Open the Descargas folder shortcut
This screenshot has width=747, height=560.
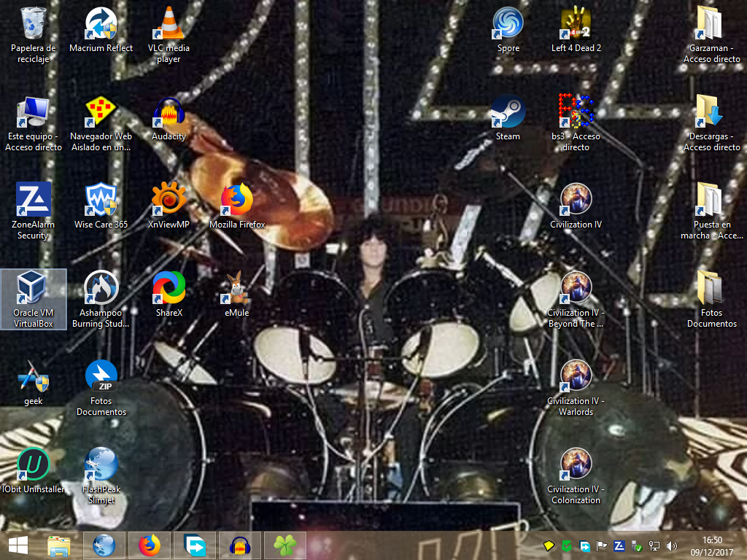(x=711, y=122)
